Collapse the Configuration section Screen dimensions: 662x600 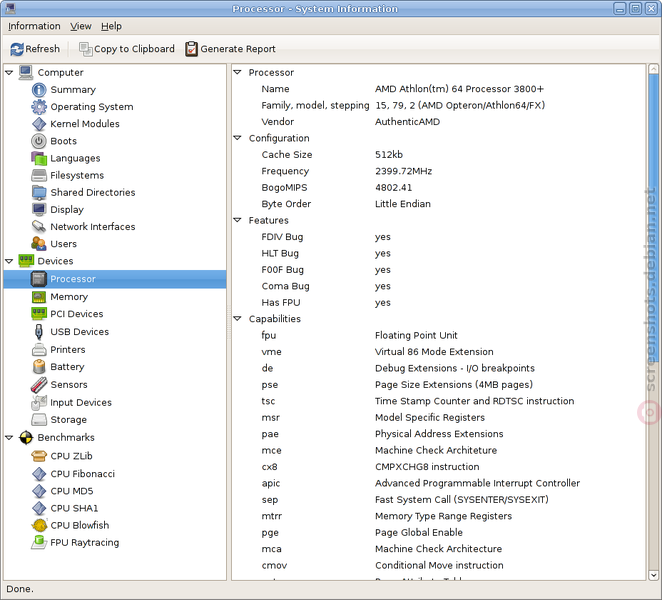[x=237, y=138]
